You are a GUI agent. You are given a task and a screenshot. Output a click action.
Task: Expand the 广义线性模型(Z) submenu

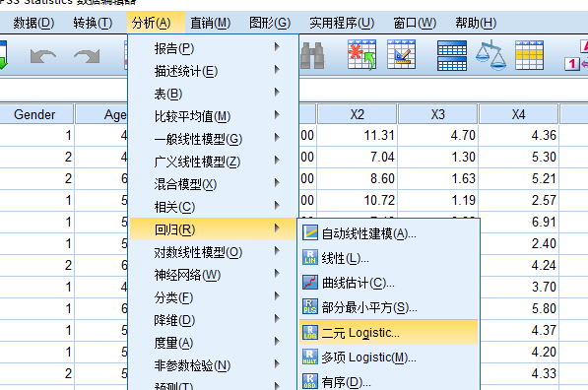(213, 162)
